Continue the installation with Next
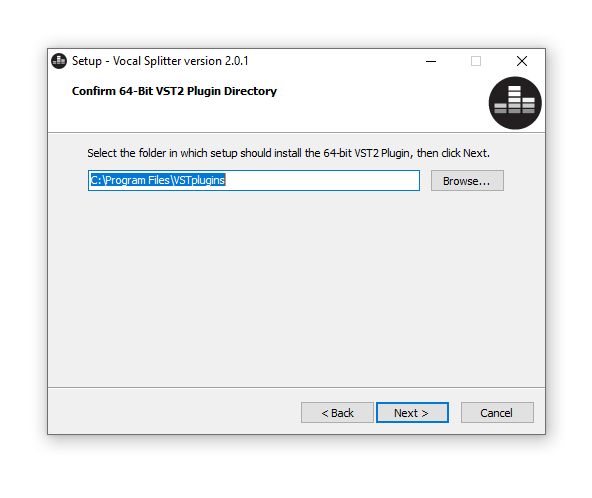 412,412
